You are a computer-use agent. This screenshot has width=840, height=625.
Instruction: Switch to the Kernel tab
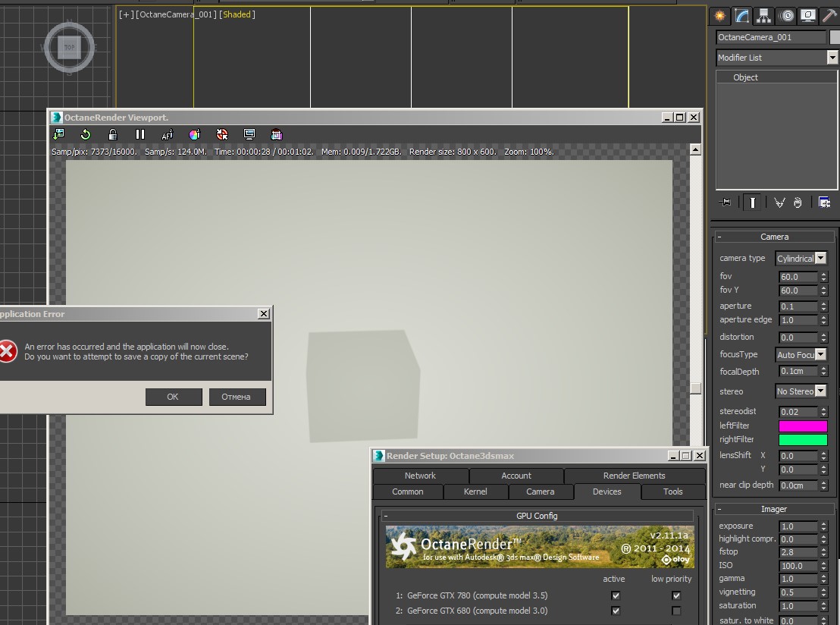[475, 492]
